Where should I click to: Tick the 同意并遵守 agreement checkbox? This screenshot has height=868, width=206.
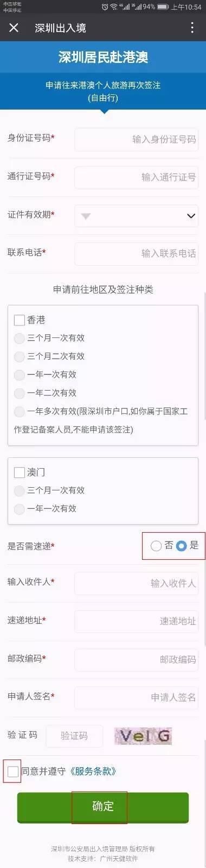(x=13, y=771)
